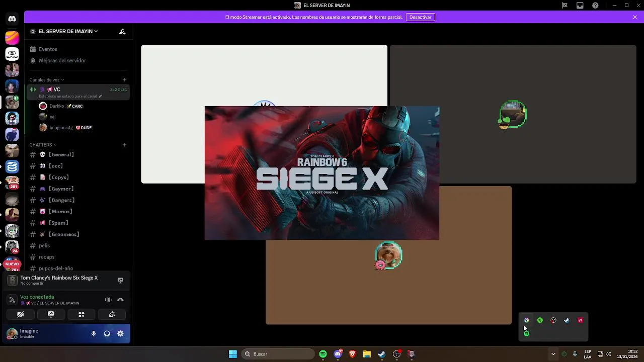This screenshot has height=362, width=644.
Task: Open Razer icon in tray popup
Action: (540, 320)
